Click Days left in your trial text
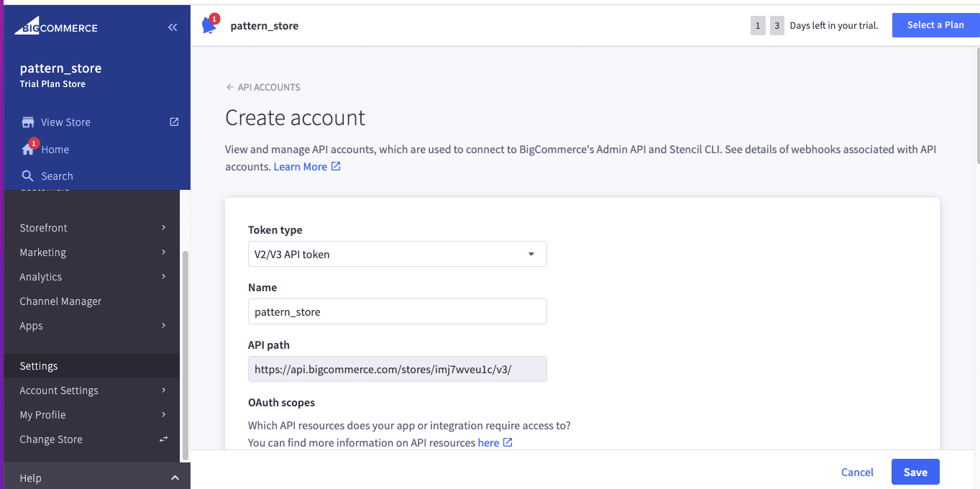 click(x=834, y=26)
